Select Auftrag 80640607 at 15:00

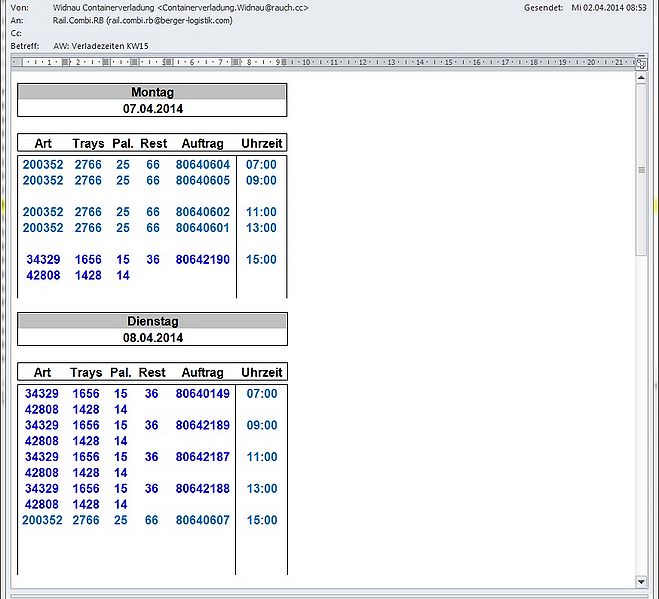click(x=203, y=520)
